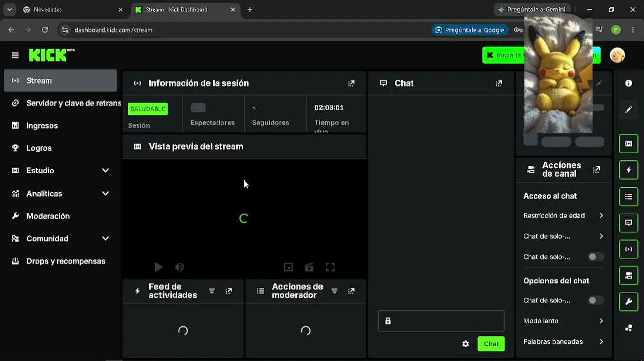Open chat settings gear
The height and width of the screenshot is (361, 644).
point(466,344)
